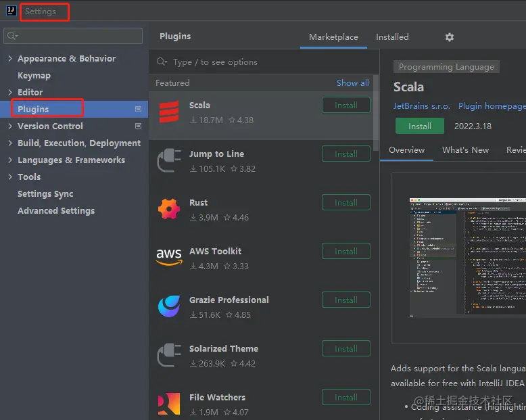
Task: Expand Appearance & Behavior section
Action: coord(10,58)
